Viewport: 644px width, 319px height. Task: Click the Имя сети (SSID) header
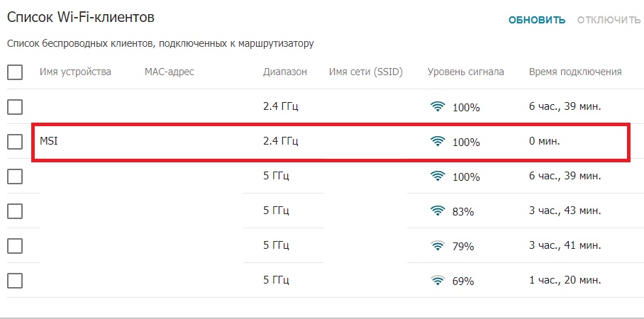tap(366, 72)
